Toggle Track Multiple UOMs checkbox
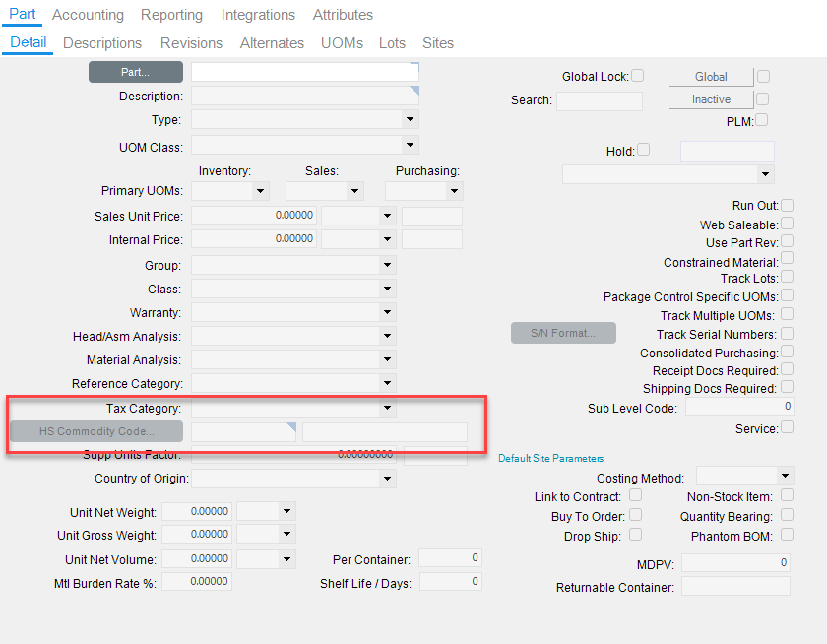827x644 pixels. 787,314
